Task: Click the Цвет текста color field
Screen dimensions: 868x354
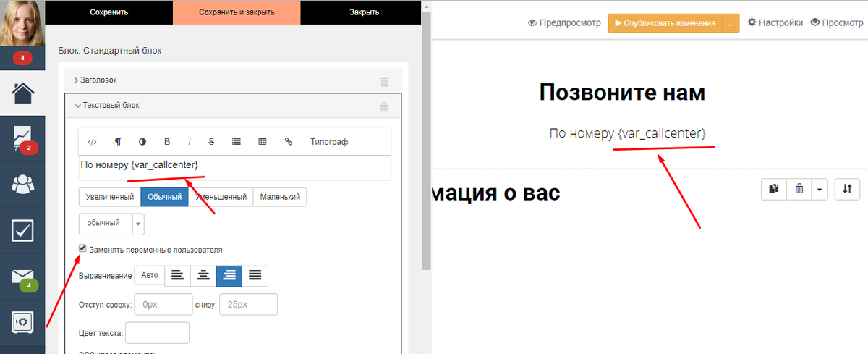Action: tap(157, 333)
